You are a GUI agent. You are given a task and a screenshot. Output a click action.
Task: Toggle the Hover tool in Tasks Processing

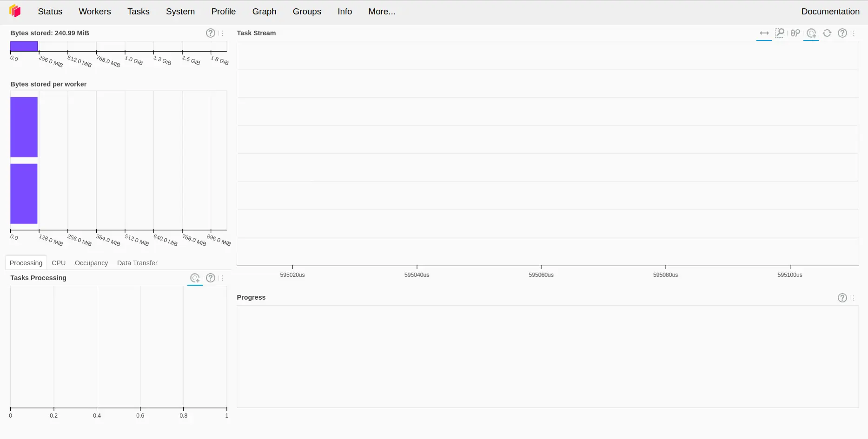click(195, 278)
